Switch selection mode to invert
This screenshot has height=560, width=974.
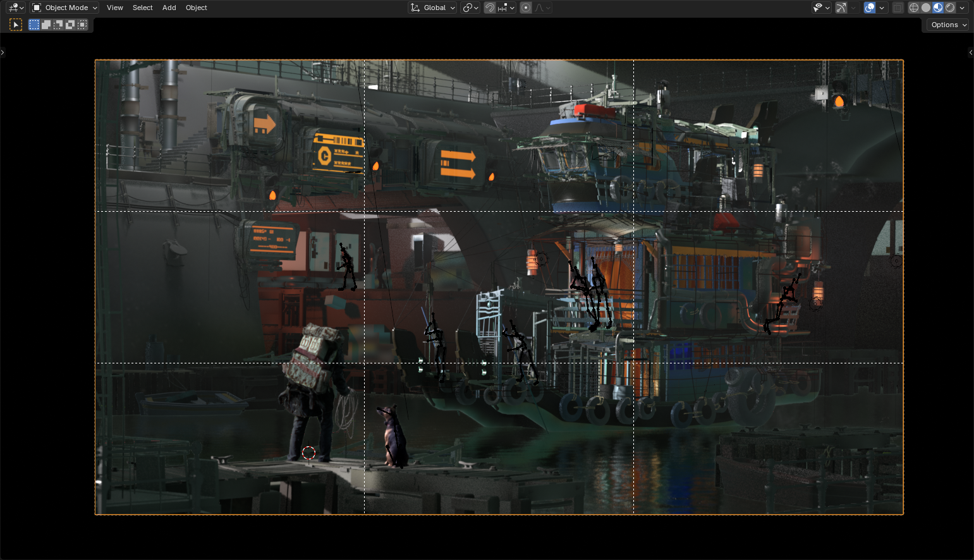tap(70, 25)
